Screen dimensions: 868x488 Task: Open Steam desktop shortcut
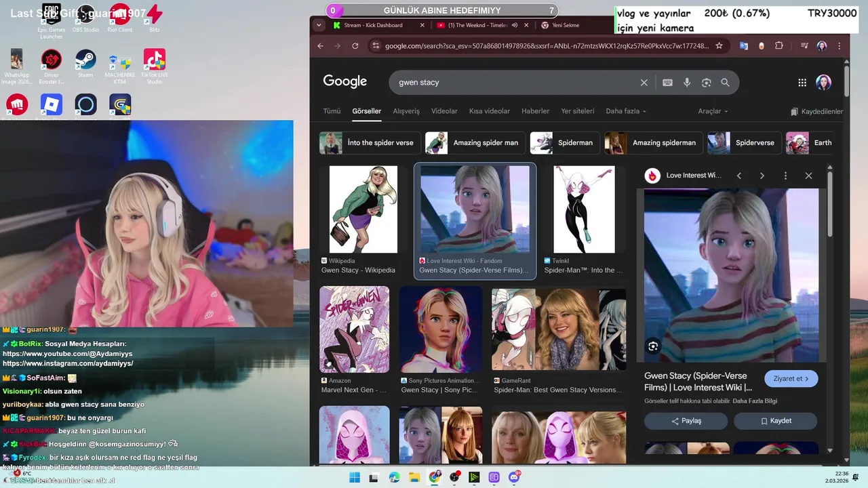(85, 64)
